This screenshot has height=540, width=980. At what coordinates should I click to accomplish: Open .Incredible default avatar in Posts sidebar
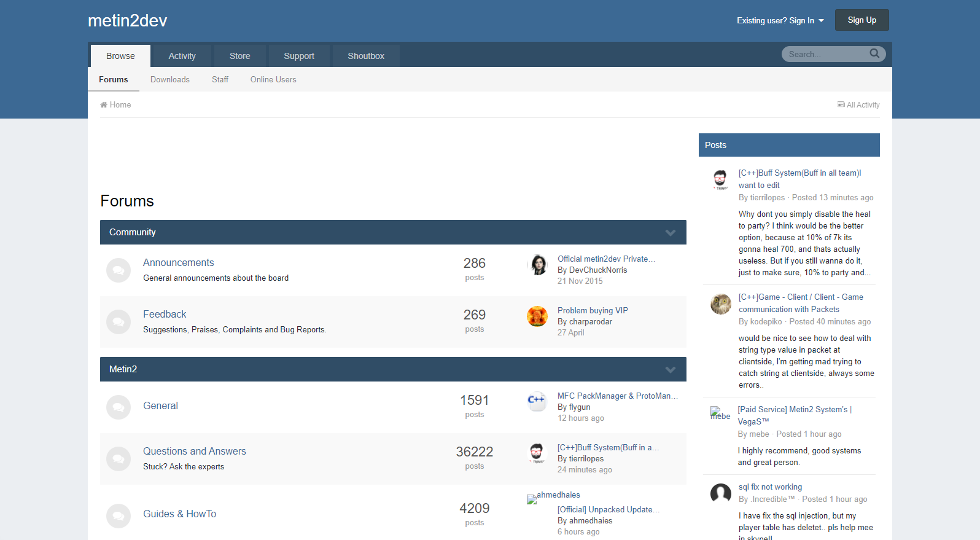pyautogui.click(x=721, y=493)
